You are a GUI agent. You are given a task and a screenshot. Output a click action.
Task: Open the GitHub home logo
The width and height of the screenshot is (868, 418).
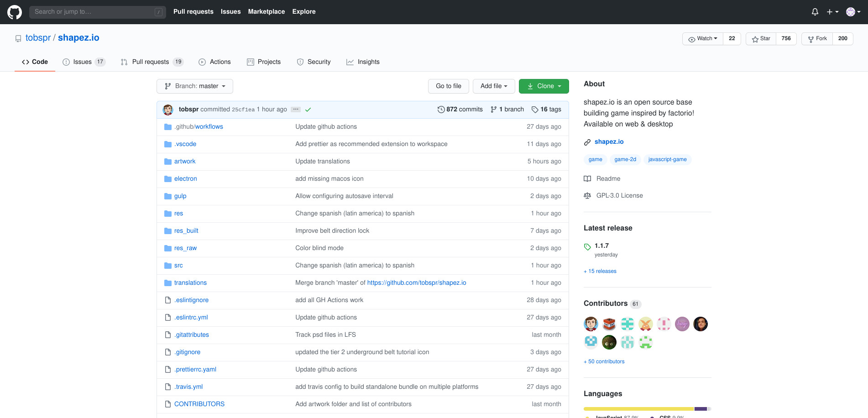(15, 12)
